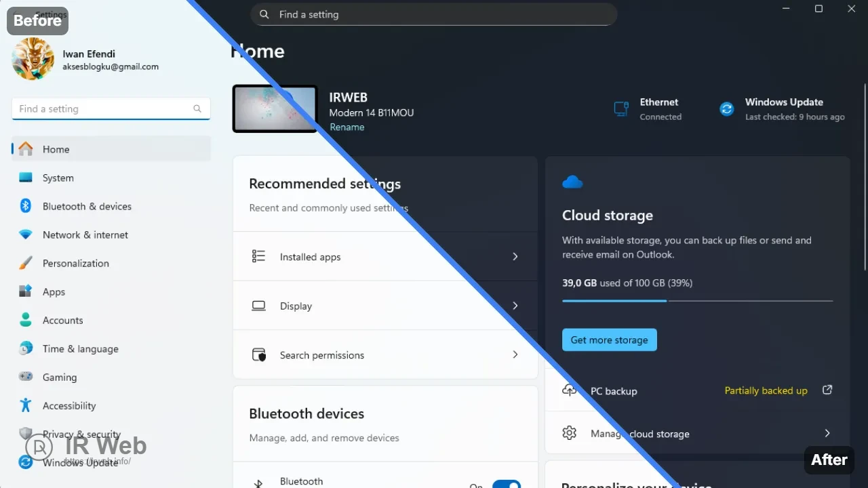The image size is (868, 488).
Task: Click the Time & language clock icon
Action: 26,348
